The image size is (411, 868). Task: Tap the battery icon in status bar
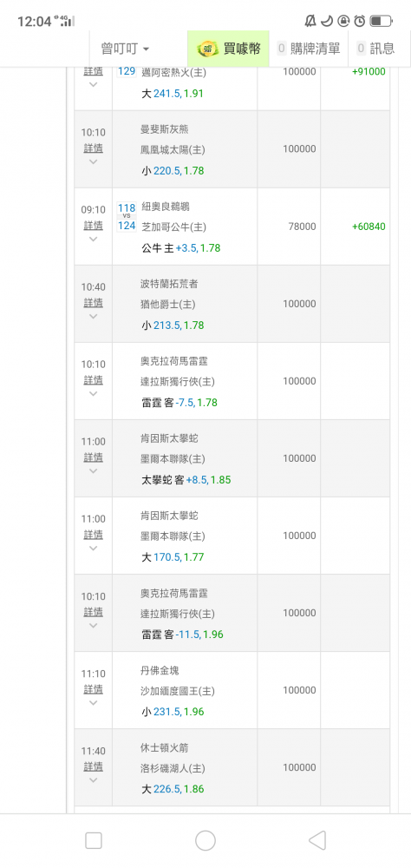coord(381,21)
